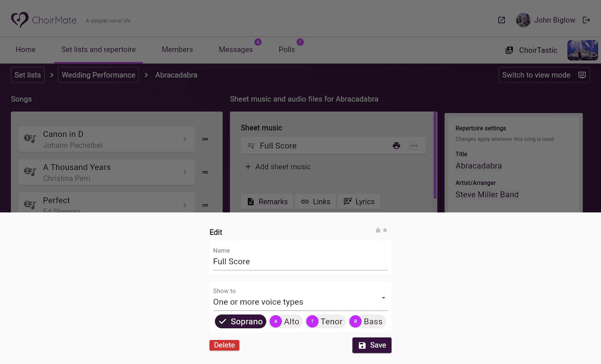Open the Remarks section
The image size is (601, 364).
(267, 201)
